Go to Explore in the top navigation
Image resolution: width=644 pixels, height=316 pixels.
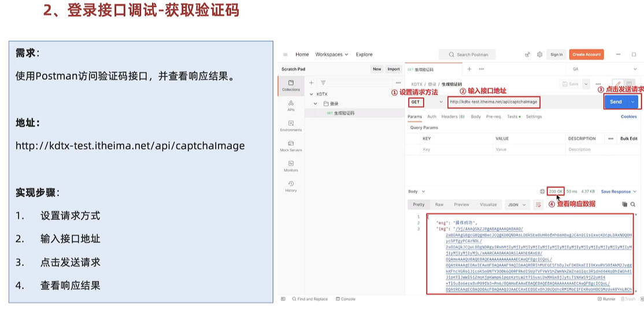pyautogui.click(x=364, y=54)
